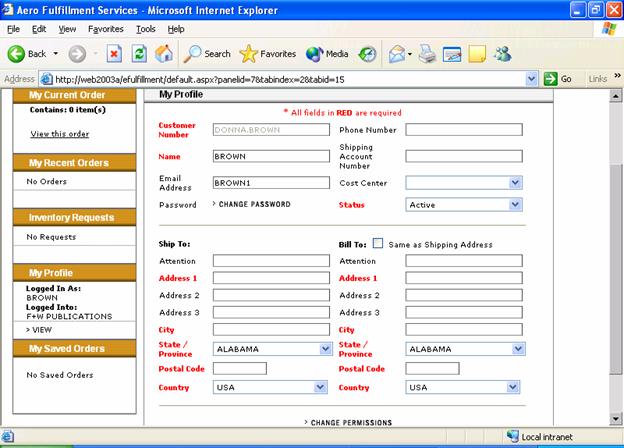Image resolution: width=624 pixels, height=448 pixels.
Task: Click the Forward navigation arrow button
Action: (77, 54)
